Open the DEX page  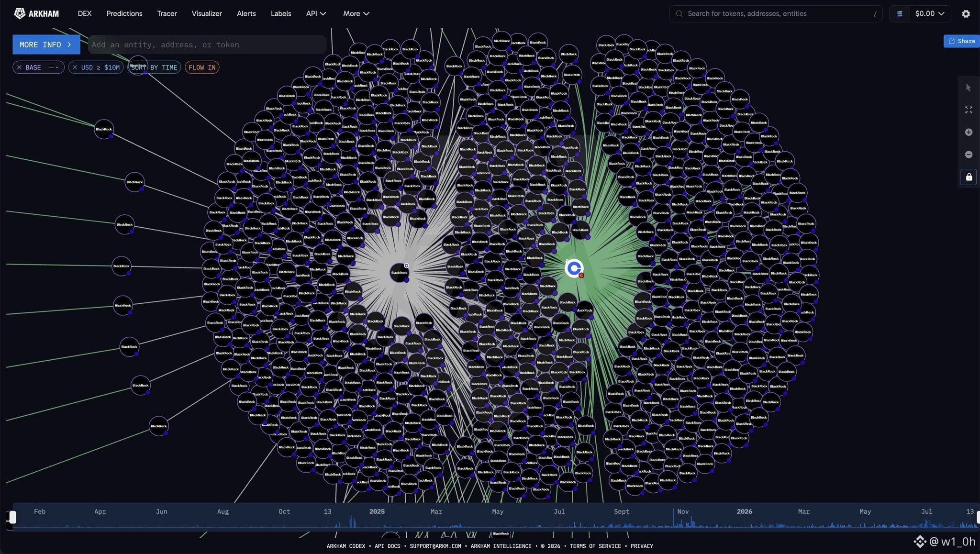[x=85, y=13]
